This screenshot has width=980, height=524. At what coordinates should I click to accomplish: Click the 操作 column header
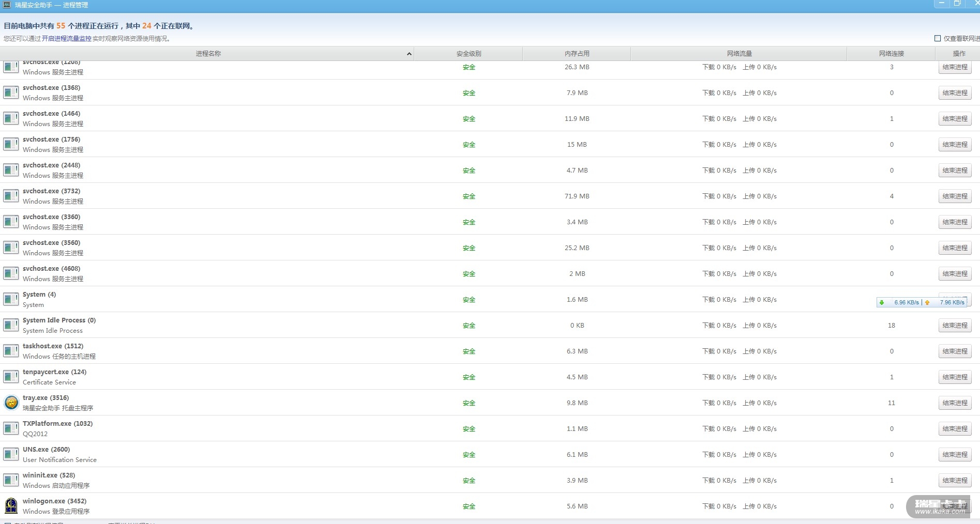[958, 54]
